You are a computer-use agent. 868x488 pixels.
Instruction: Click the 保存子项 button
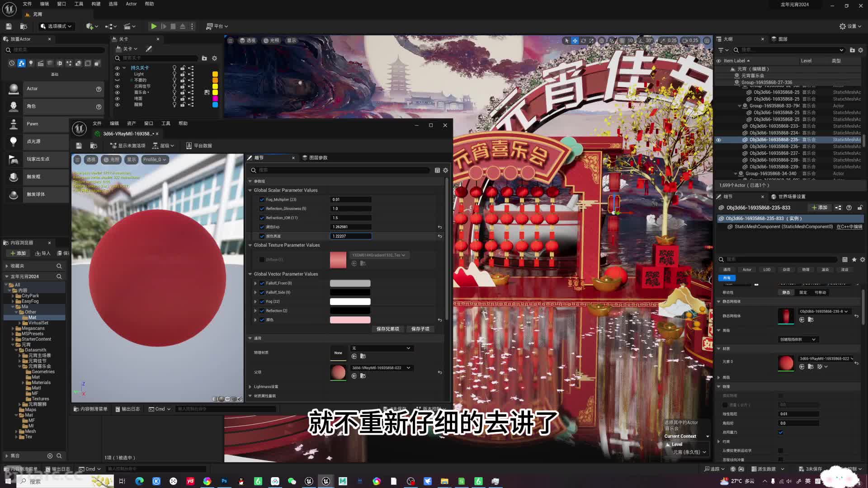click(420, 329)
